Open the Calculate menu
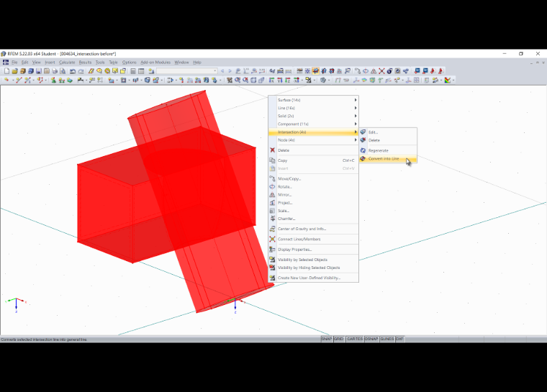Viewport: 547px width, 392px height. [x=67, y=63]
